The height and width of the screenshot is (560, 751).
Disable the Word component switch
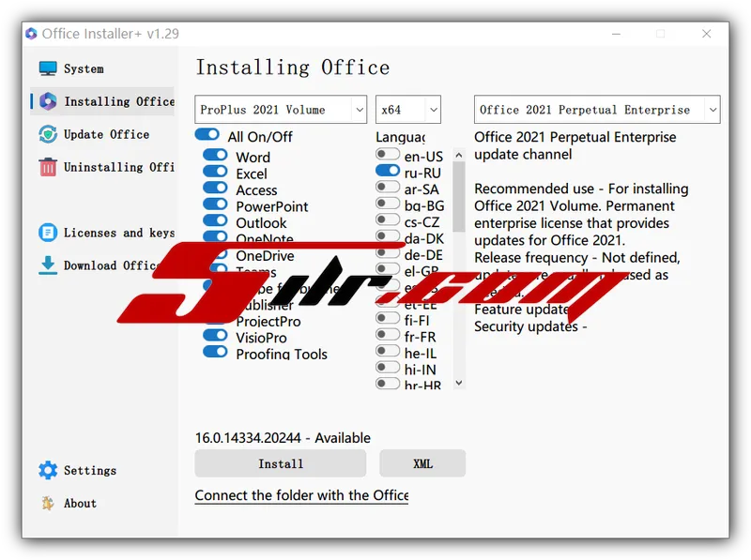click(x=215, y=155)
